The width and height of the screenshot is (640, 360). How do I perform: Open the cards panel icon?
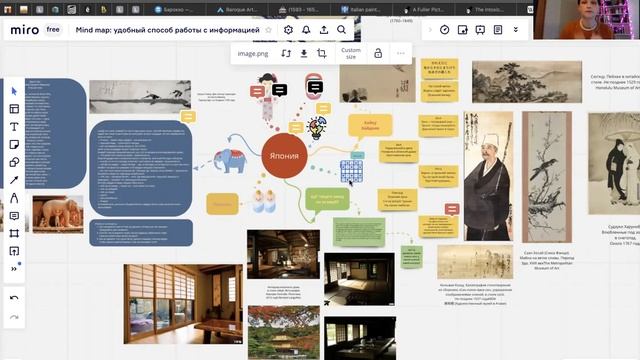462,30
